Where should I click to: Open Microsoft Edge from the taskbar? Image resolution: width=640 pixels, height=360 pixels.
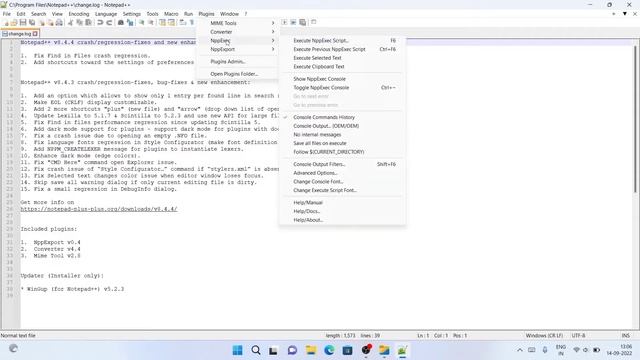[329, 350]
